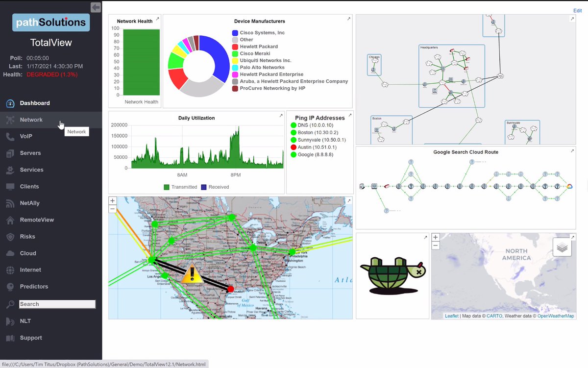The image size is (588, 368).
Task: Open the weather map layers control
Action: (x=562, y=247)
